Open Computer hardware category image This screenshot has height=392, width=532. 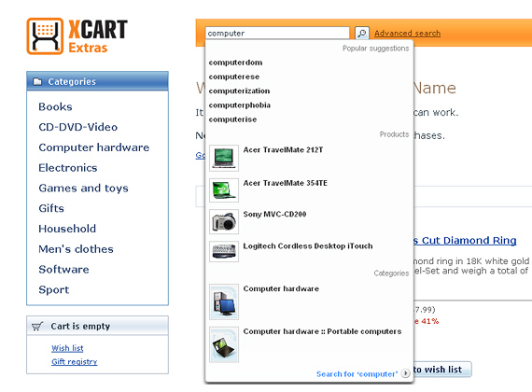tap(224, 301)
